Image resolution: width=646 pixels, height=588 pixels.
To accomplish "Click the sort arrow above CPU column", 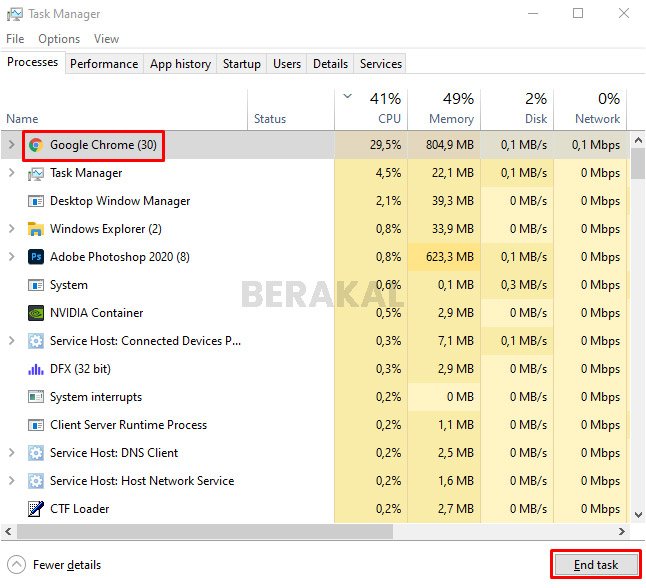I will 348,96.
